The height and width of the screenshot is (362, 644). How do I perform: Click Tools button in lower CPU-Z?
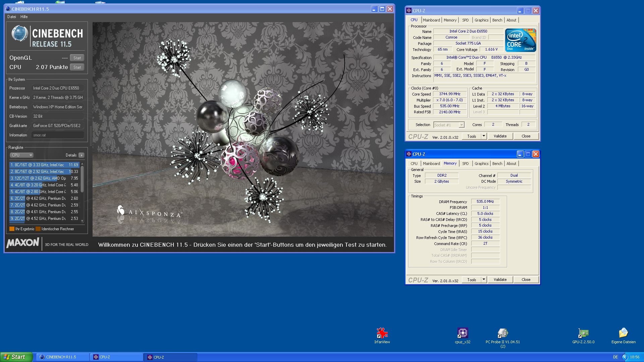(472, 280)
